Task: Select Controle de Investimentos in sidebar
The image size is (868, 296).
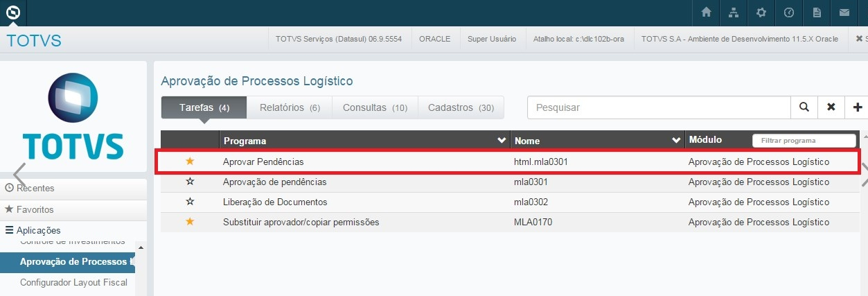Action: [x=73, y=242]
